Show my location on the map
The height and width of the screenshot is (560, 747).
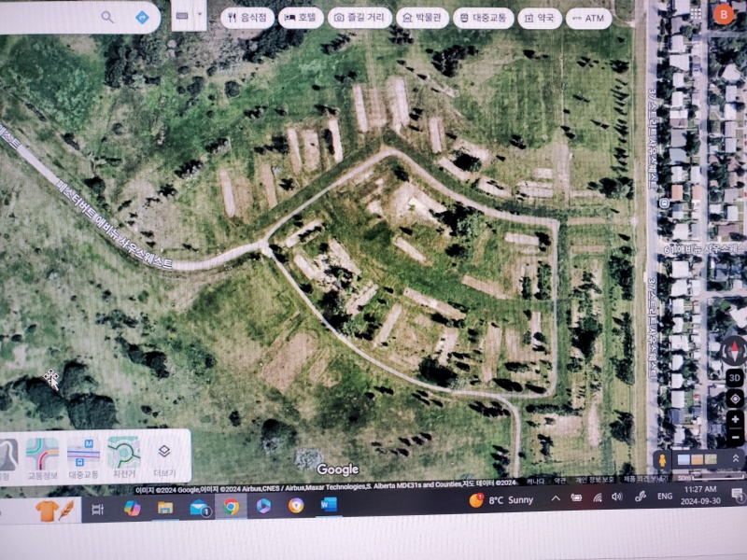736,399
